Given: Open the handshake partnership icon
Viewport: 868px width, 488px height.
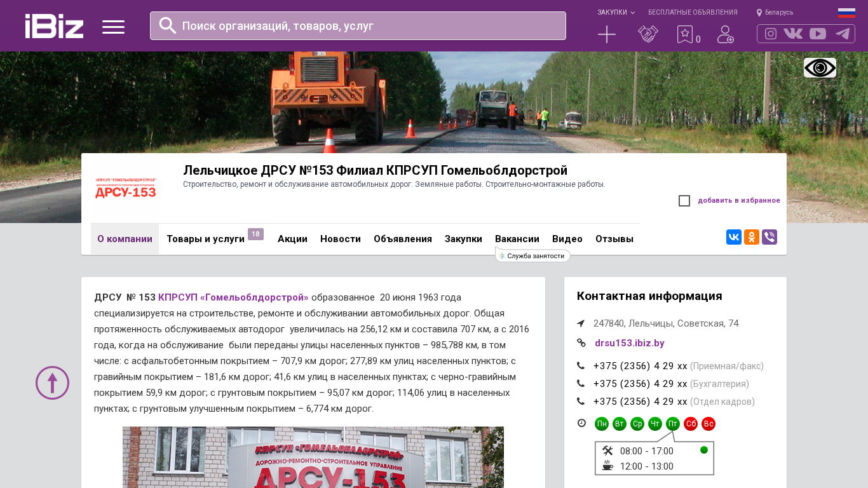Looking at the screenshot, I should click(648, 34).
